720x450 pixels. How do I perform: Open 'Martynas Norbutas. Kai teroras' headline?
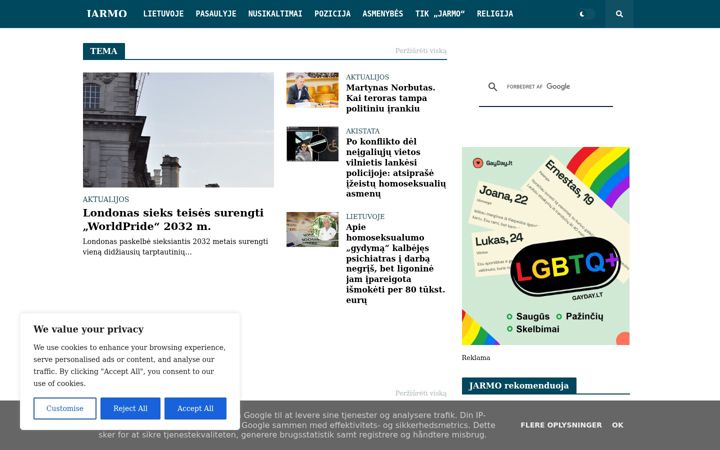coord(390,98)
